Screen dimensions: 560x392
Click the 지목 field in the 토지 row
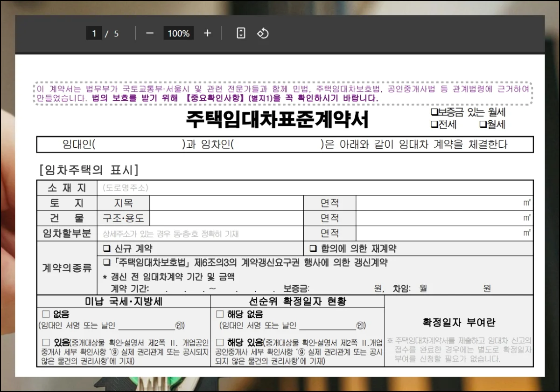(x=226, y=203)
